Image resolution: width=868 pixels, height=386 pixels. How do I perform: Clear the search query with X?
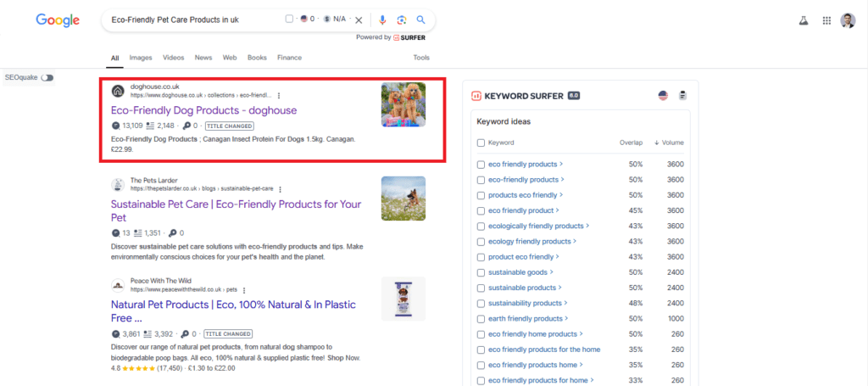click(359, 20)
